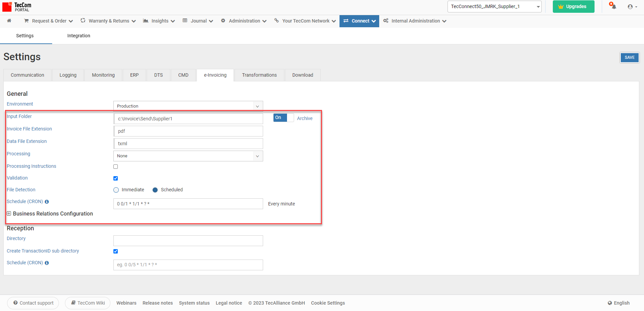The width and height of the screenshot is (644, 311).
Task: Click the globe icon for English language
Action: pyautogui.click(x=610, y=303)
